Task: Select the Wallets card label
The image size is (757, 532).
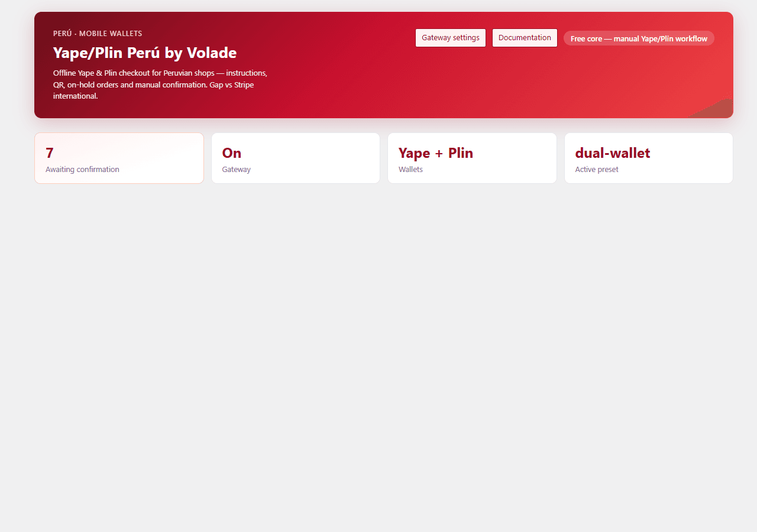Action: [x=410, y=169]
